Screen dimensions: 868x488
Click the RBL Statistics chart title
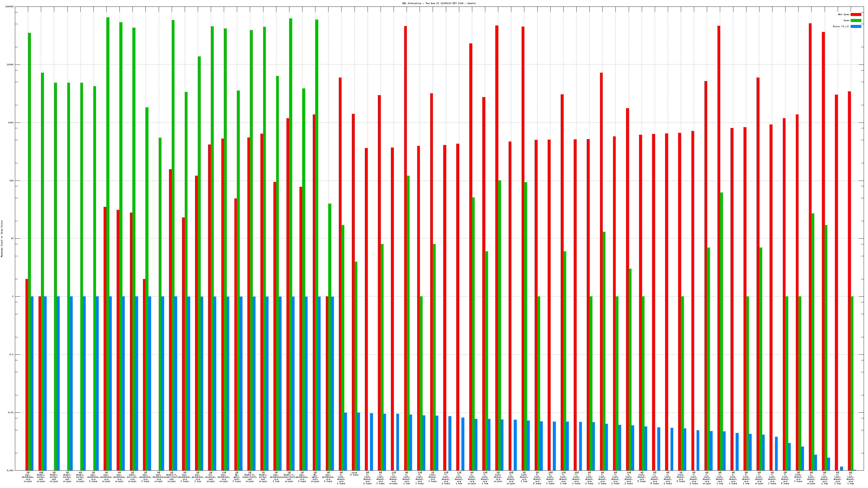point(439,3)
